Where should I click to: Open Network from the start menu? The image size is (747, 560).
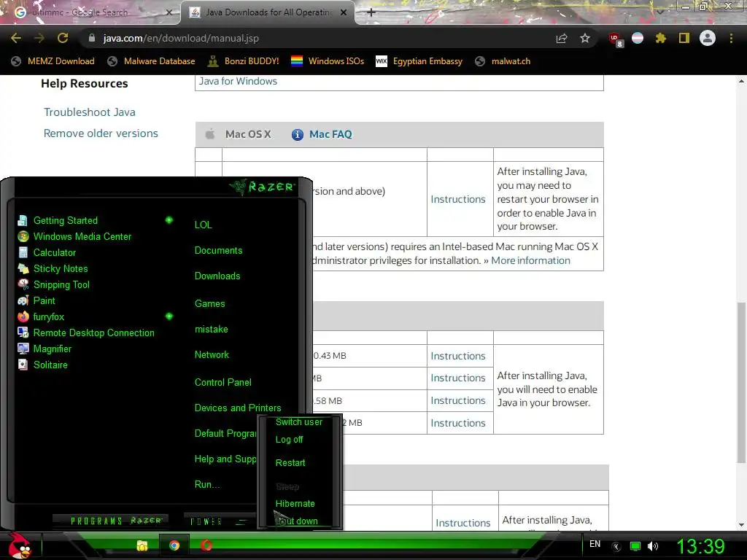(x=212, y=355)
